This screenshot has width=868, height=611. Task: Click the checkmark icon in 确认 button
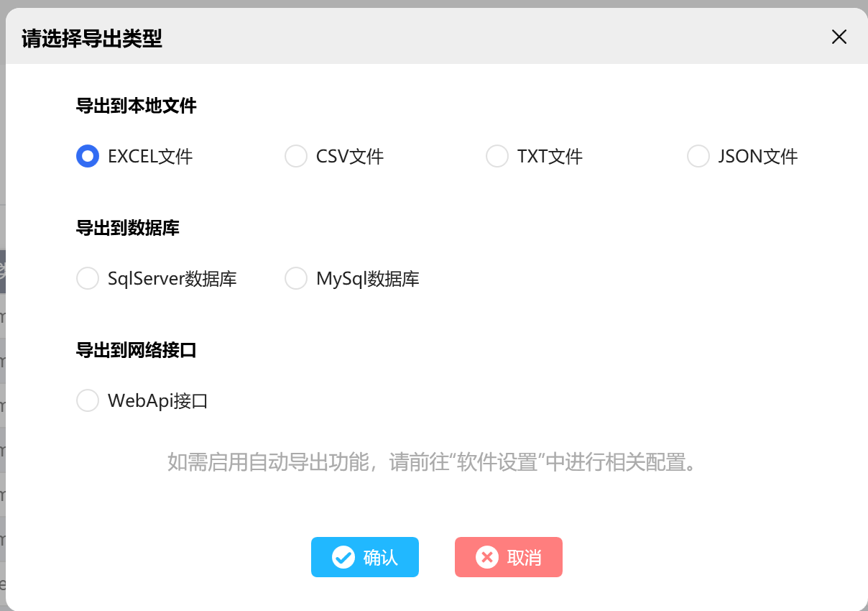pyautogui.click(x=343, y=557)
